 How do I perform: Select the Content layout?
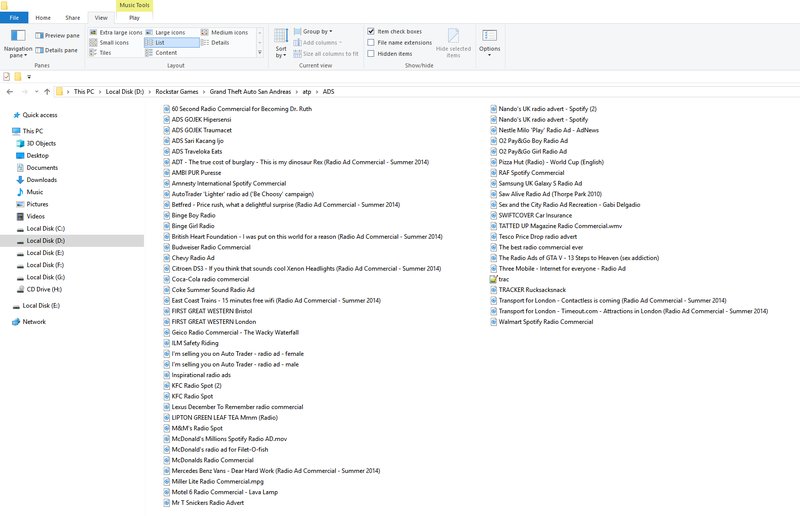tap(162, 53)
